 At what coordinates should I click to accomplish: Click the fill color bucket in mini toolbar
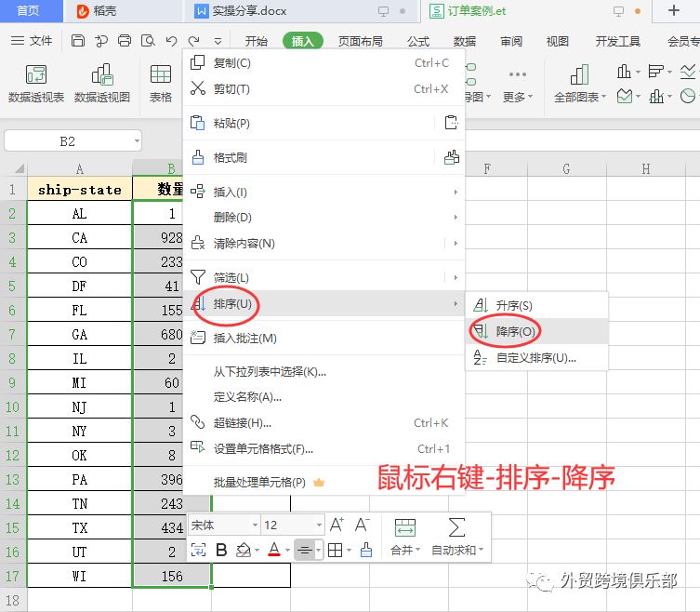coord(244,550)
